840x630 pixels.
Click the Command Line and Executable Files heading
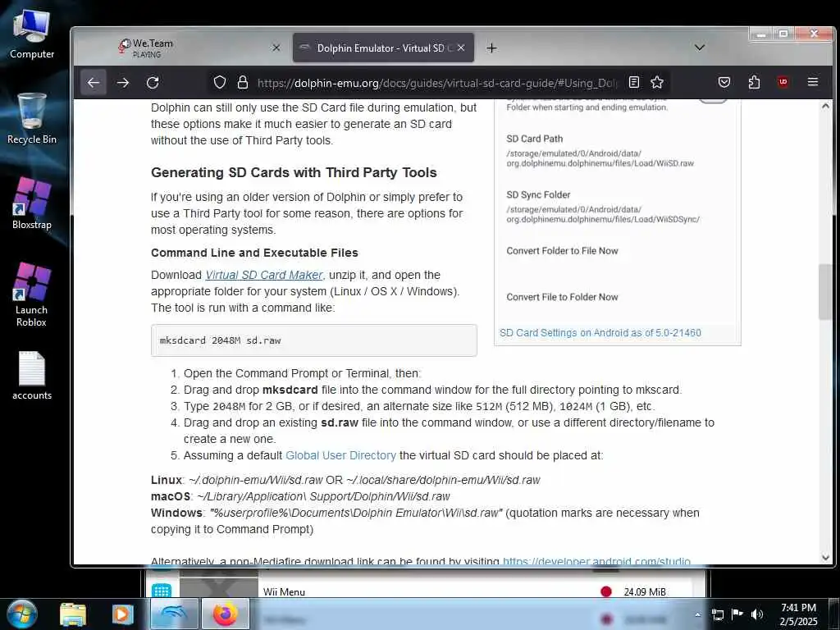[x=254, y=253]
